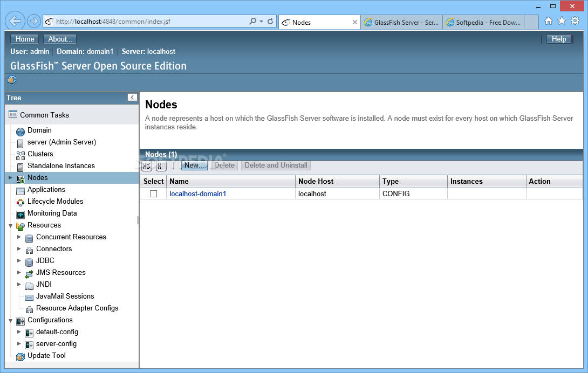588x373 pixels.
Task: Open the localhost-domain1 node link
Action: (197, 194)
